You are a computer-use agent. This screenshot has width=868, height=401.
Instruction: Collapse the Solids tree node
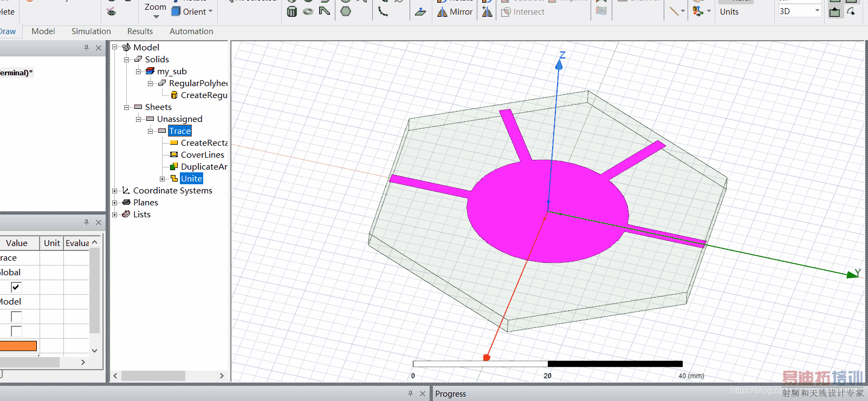[x=127, y=60]
